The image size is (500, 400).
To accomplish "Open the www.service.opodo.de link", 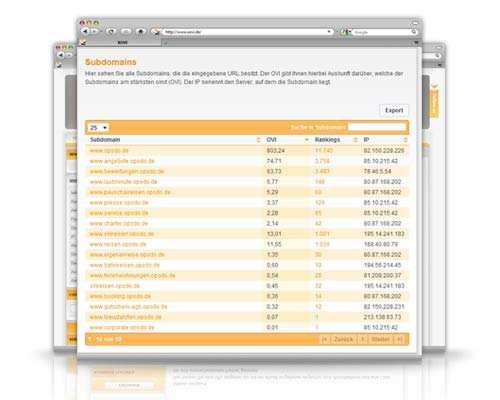I will coord(119,213).
